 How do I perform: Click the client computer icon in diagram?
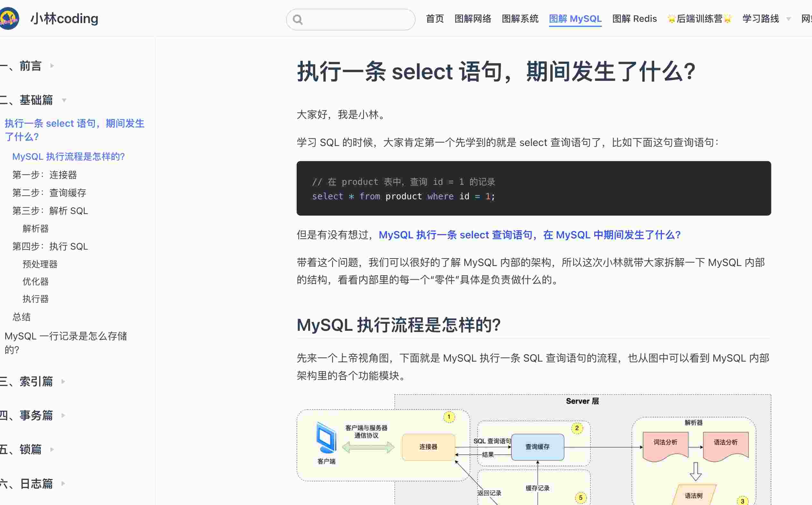pyautogui.click(x=326, y=438)
